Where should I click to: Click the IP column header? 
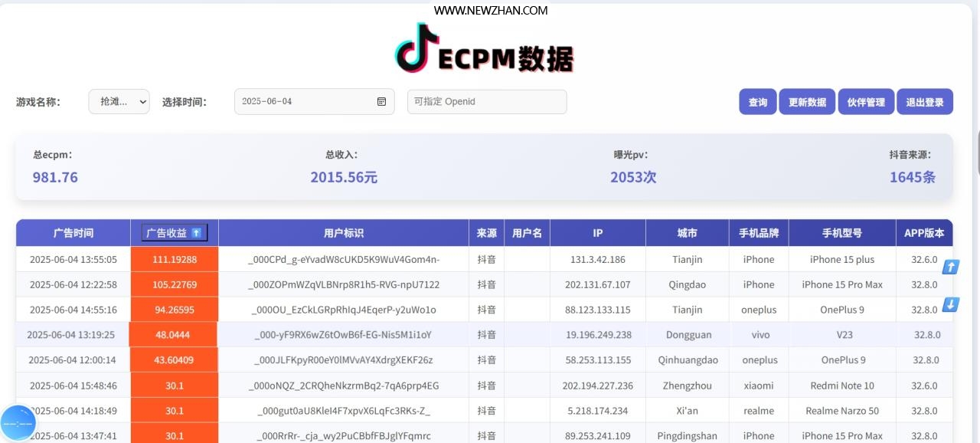tap(598, 233)
